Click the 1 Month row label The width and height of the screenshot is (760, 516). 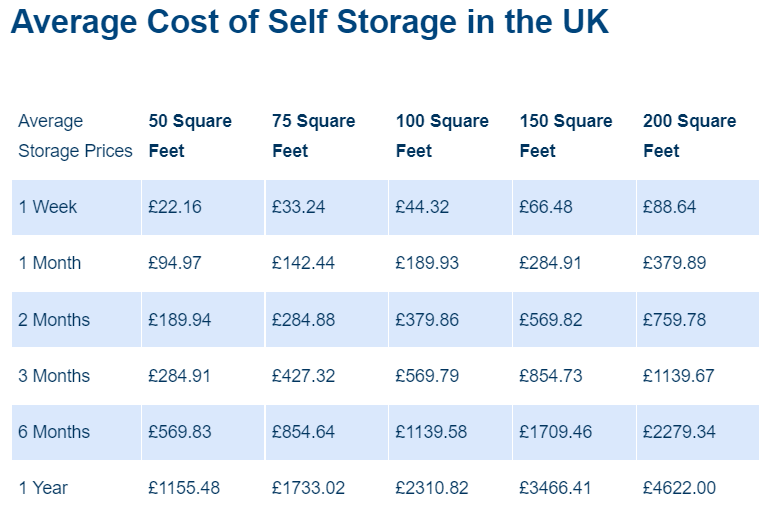click(50, 263)
